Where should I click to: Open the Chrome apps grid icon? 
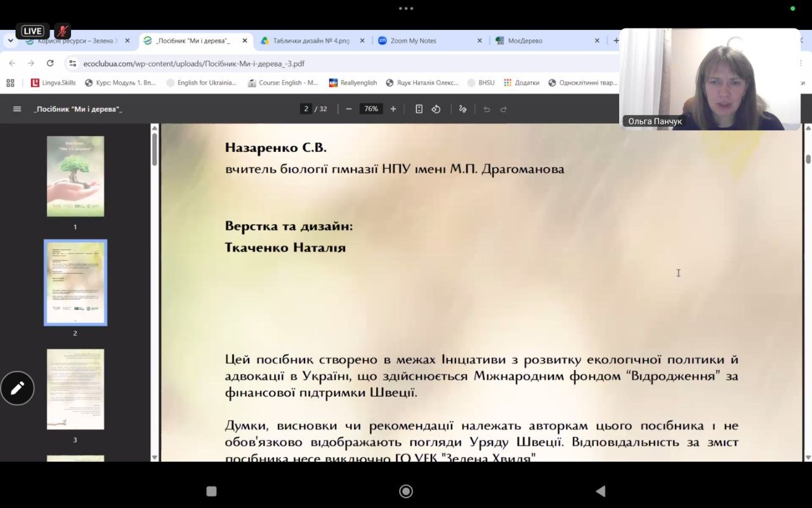[10, 83]
